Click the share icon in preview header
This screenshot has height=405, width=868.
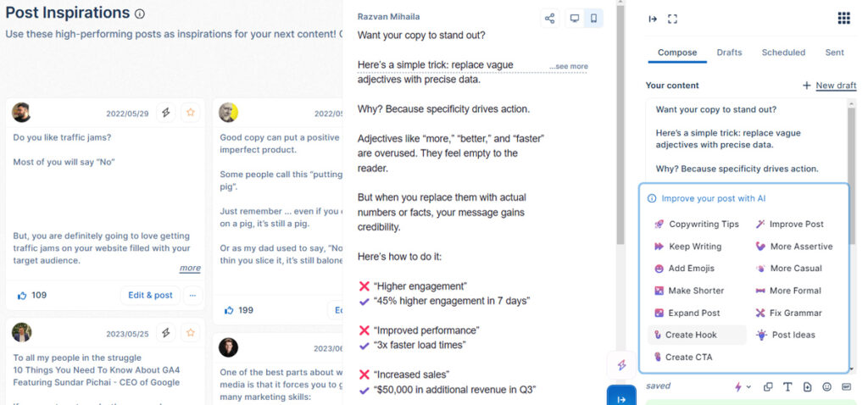549,19
